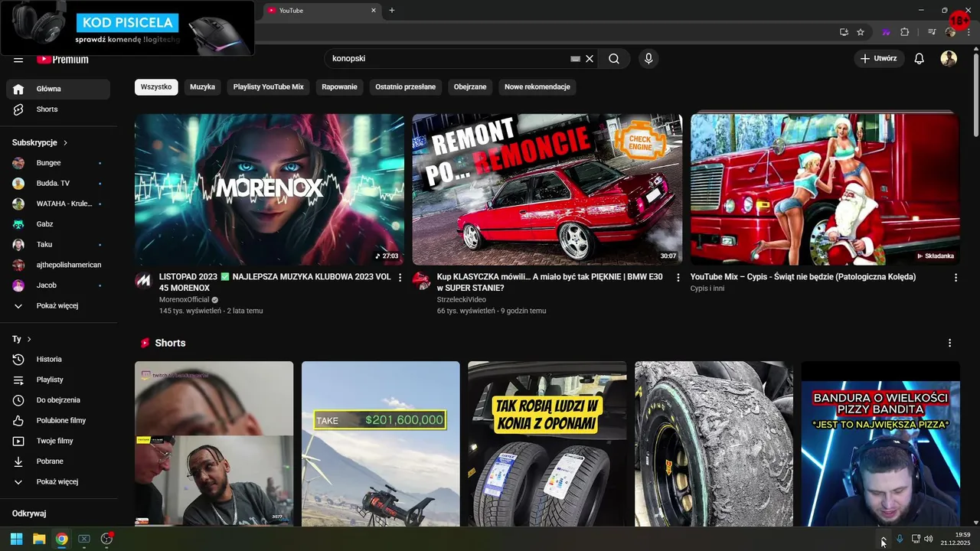Open the notifications bell
Image resolution: width=980 pixels, height=551 pixels.
920,58
